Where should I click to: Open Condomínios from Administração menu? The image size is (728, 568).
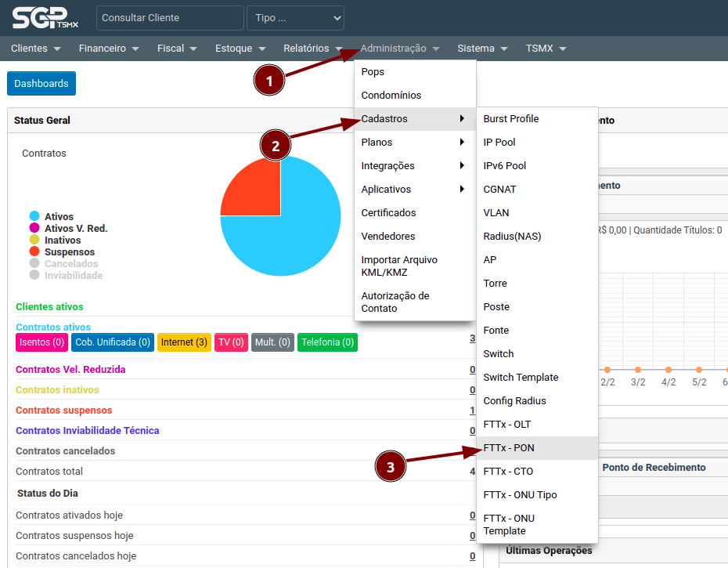coord(391,96)
